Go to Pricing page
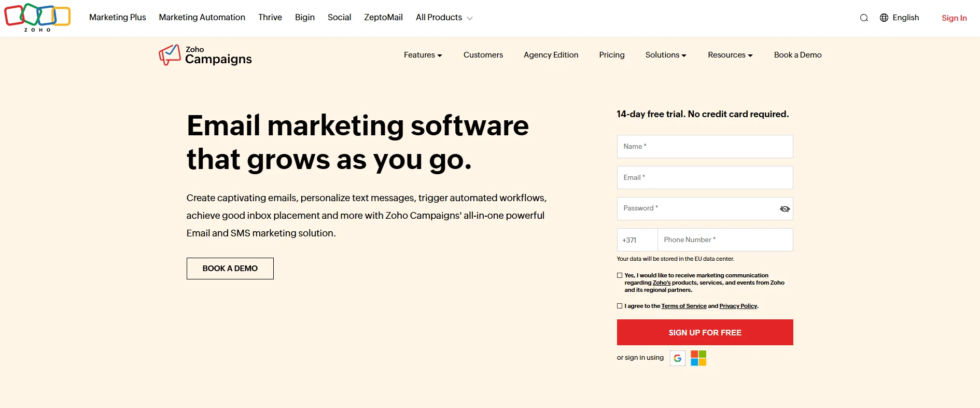The height and width of the screenshot is (408, 980). click(612, 55)
